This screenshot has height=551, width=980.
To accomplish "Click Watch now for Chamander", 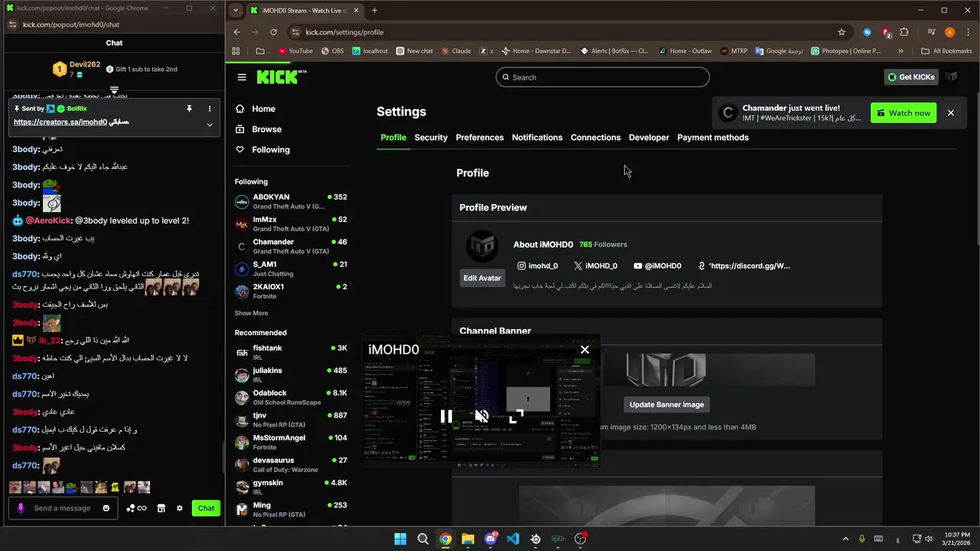I will (x=903, y=113).
